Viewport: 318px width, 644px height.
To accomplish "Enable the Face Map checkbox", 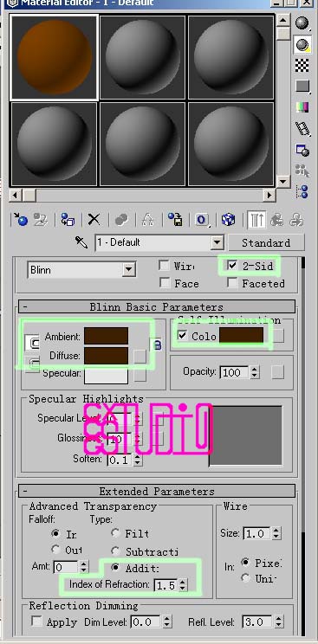I will coord(164,283).
